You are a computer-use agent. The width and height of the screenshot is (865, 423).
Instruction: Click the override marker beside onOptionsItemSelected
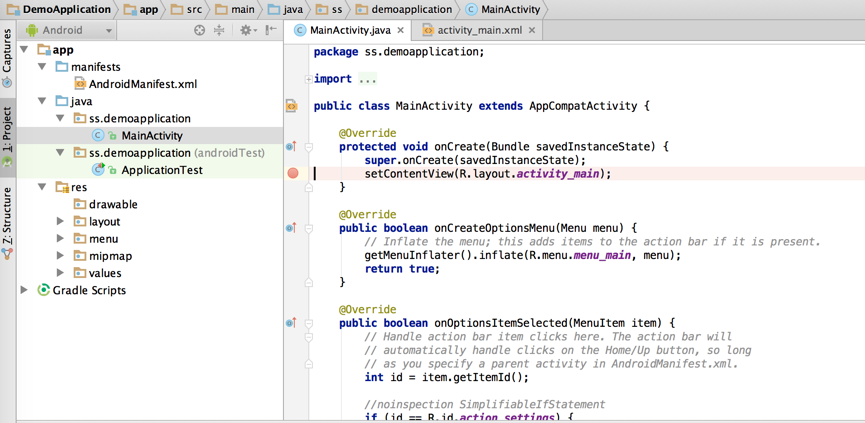pyautogui.click(x=291, y=323)
